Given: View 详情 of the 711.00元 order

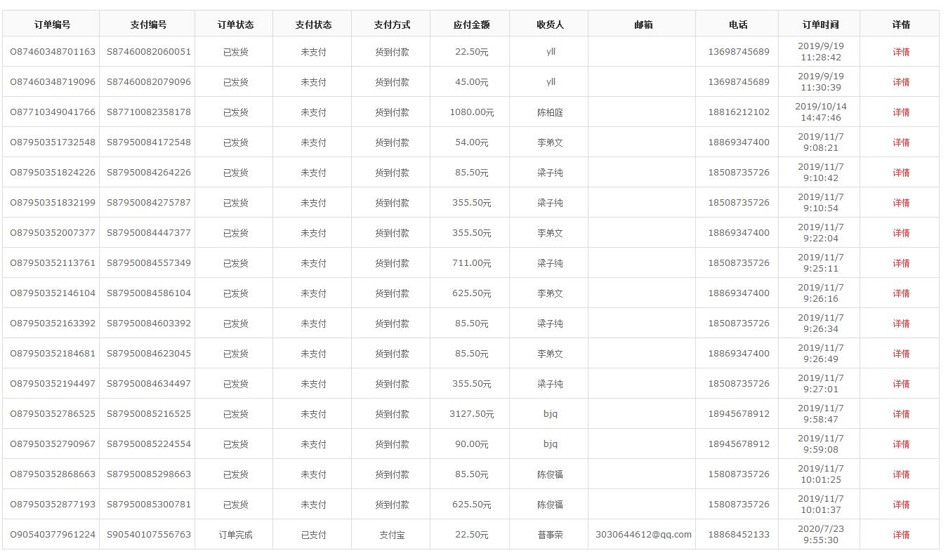Looking at the screenshot, I should [900, 263].
